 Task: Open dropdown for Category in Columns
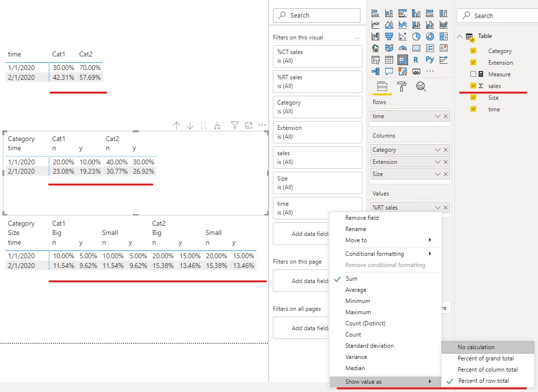437,150
